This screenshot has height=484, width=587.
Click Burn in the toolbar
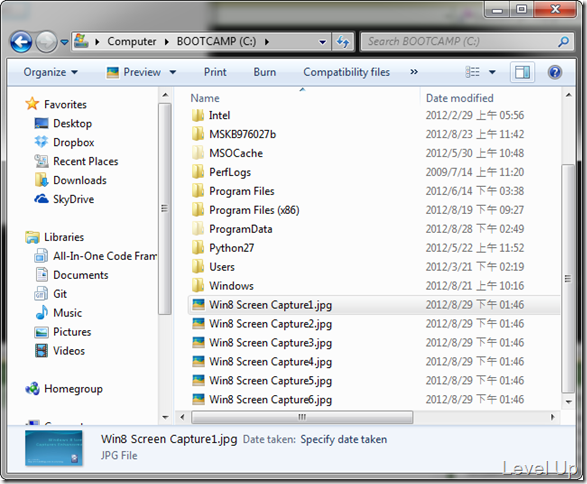pyautogui.click(x=265, y=72)
